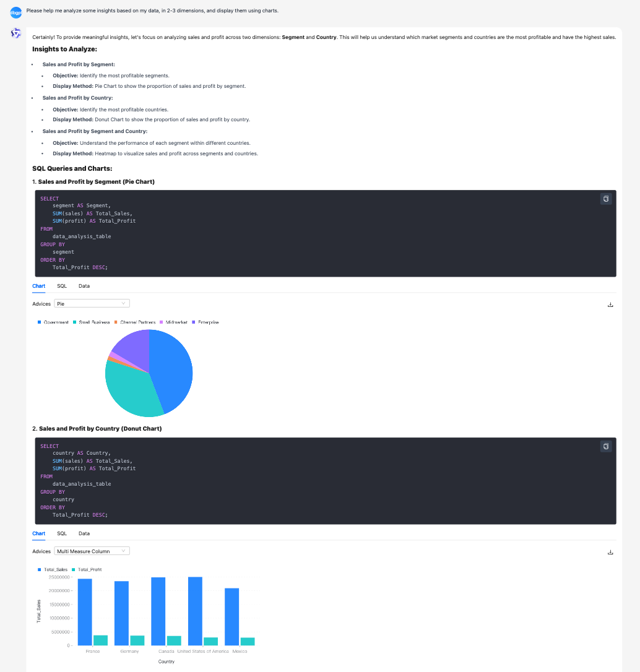Select Chart tab under country query

pyautogui.click(x=39, y=533)
